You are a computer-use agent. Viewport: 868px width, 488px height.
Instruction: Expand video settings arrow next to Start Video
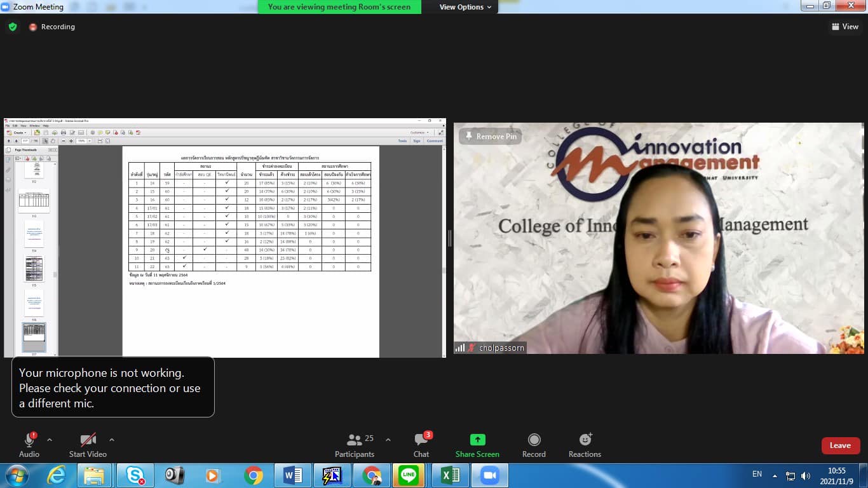tap(112, 440)
